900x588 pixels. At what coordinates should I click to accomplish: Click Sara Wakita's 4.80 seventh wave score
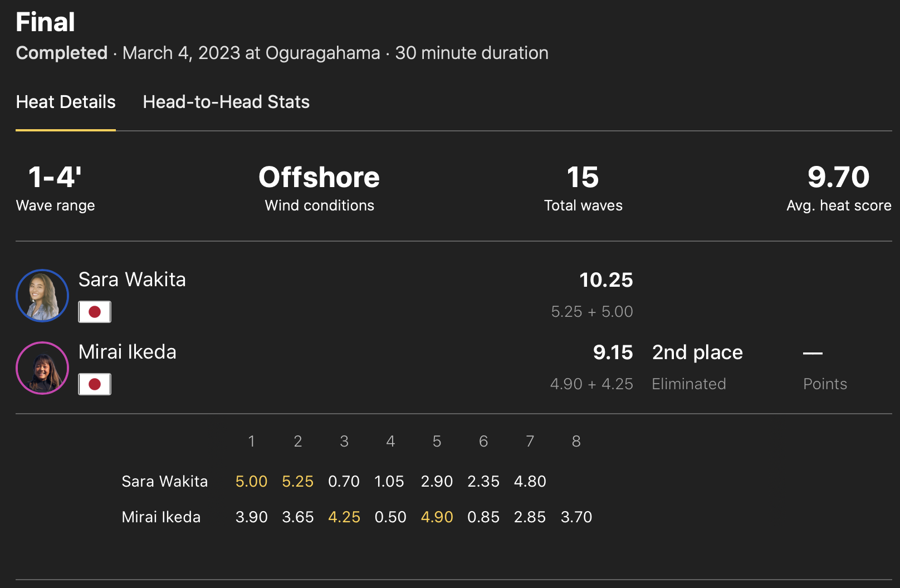click(530, 481)
